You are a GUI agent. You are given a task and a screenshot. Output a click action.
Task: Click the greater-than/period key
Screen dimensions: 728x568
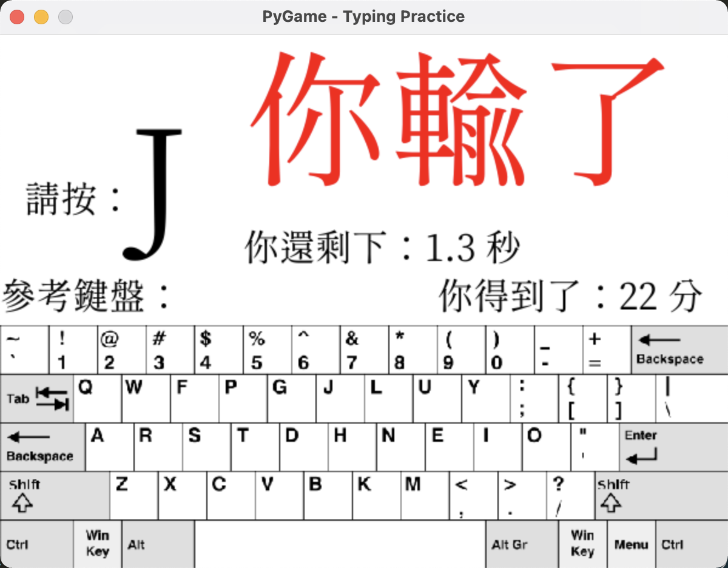point(522,496)
